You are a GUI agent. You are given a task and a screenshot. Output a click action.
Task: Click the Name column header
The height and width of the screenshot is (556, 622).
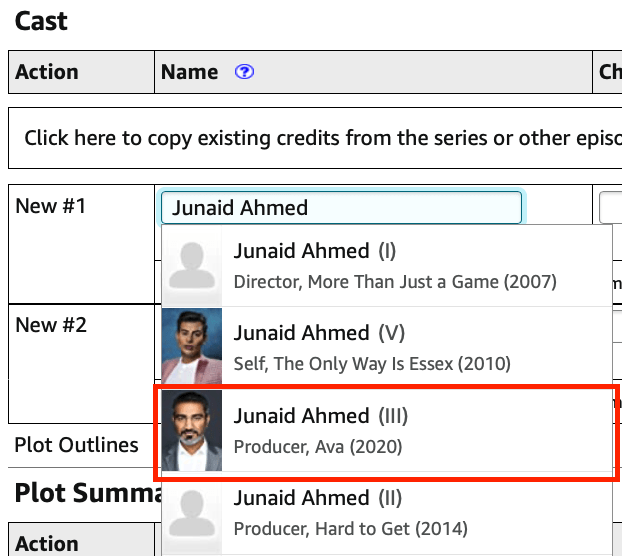[189, 72]
